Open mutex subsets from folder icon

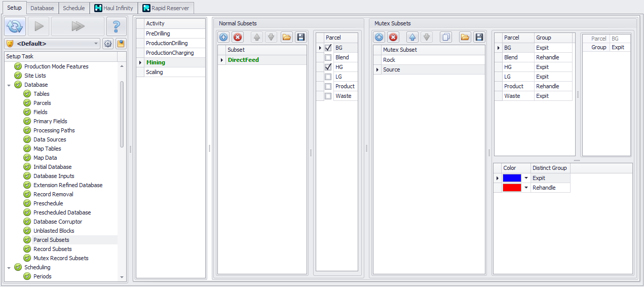(465, 37)
